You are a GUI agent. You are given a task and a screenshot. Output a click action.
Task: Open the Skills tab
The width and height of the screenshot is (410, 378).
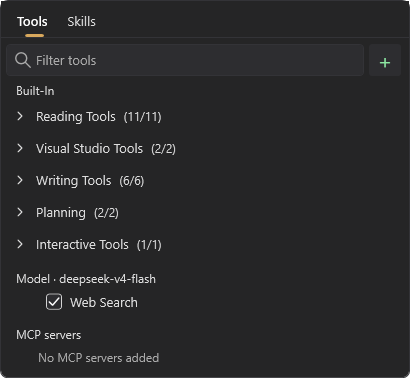[81, 22]
